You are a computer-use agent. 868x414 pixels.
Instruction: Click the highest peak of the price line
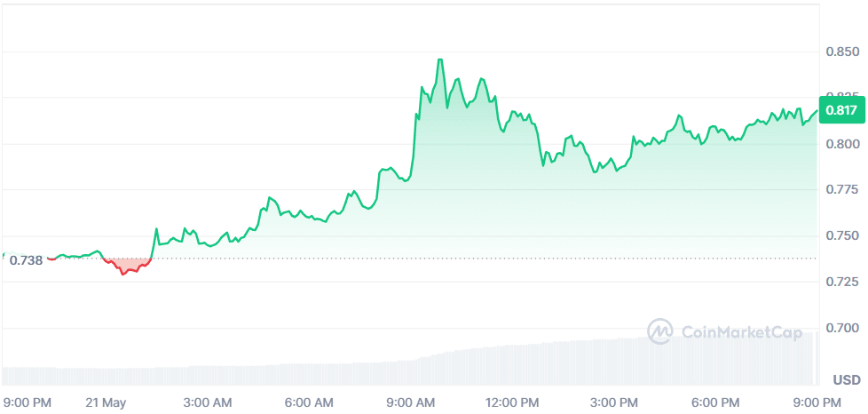[x=439, y=60]
